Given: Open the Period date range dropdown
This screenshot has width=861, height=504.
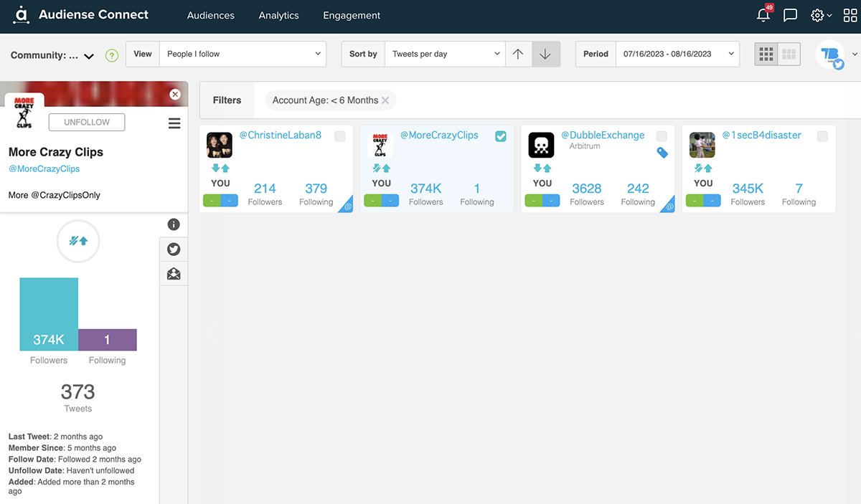Looking at the screenshot, I should (x=677, y=54).
